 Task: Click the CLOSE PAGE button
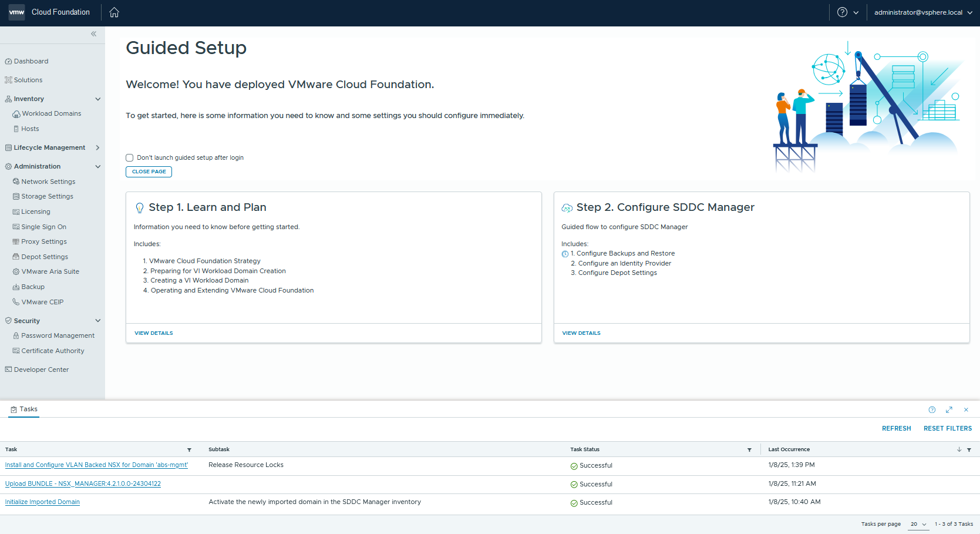(x=149, y=172)
